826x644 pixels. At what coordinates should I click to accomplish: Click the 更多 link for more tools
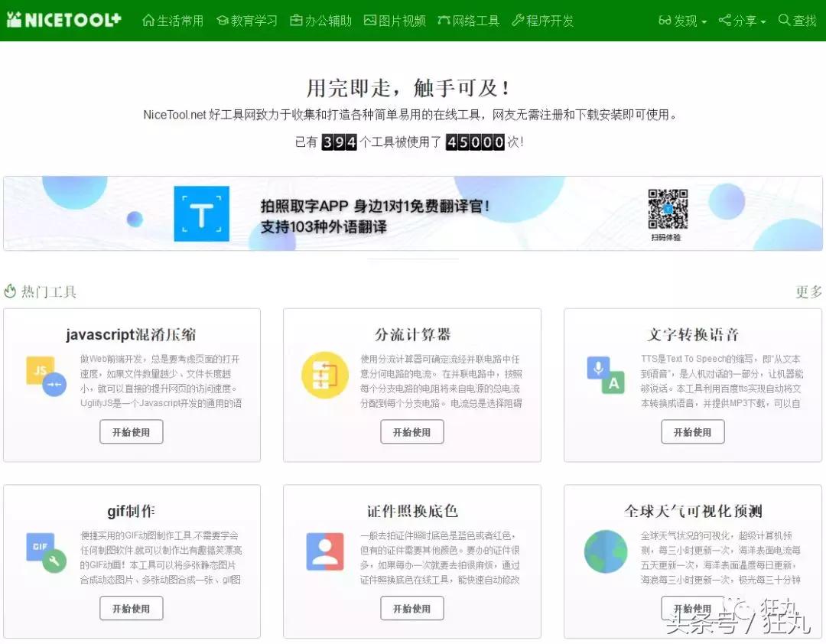[808, 291]
